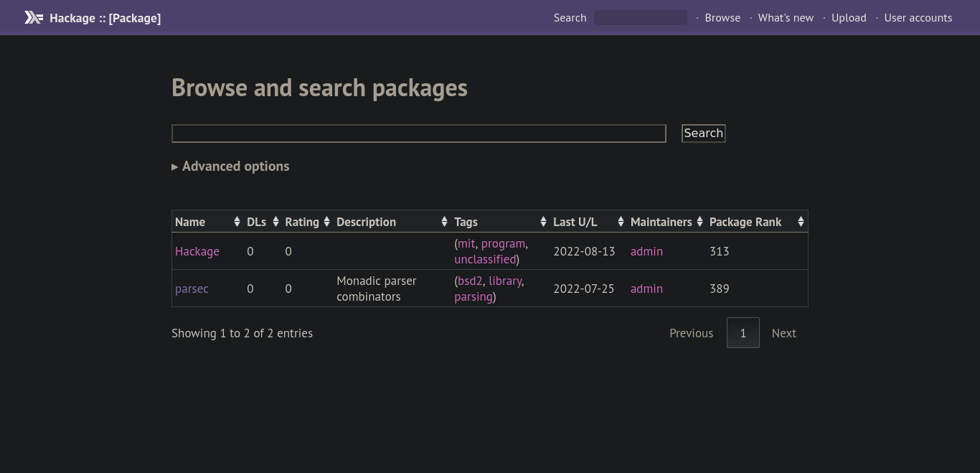
Task: Focus the header Search input box
Action: 641,17
